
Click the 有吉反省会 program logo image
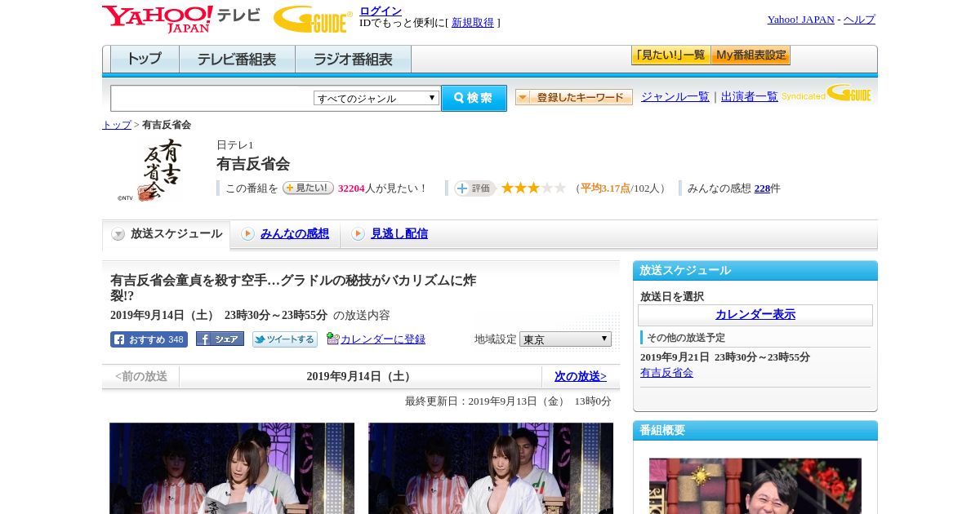151,170
